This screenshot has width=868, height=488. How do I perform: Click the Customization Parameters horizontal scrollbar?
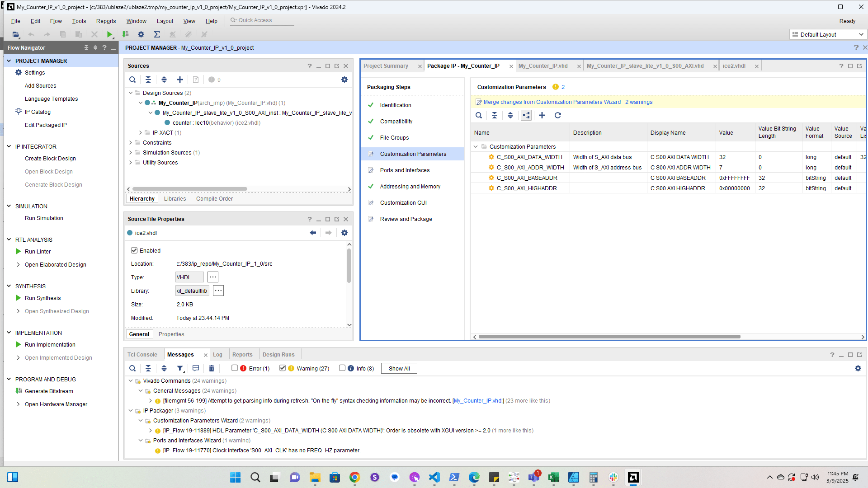pos(609,337)
